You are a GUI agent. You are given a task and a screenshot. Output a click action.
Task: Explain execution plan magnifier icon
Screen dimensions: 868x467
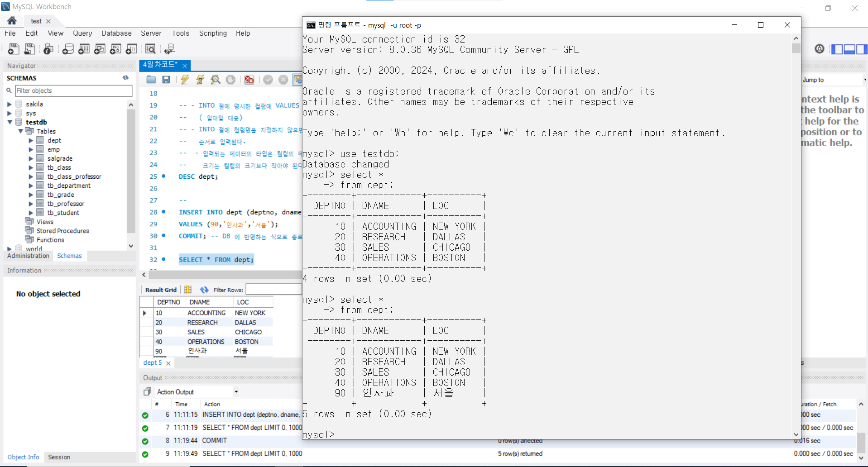point(216,80)
